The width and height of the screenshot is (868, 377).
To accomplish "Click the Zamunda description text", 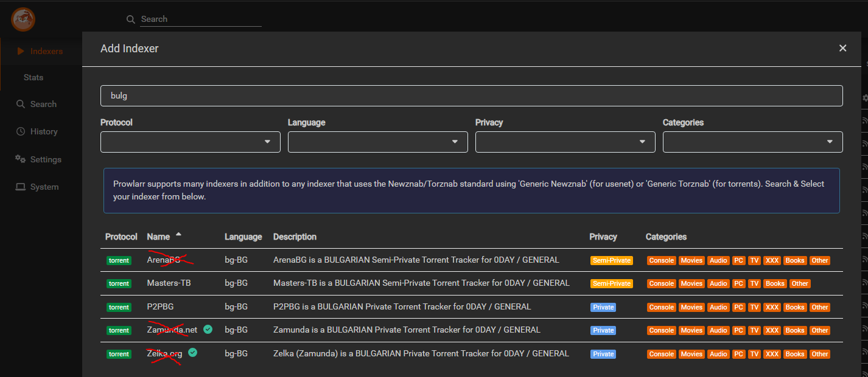I will (407, 330).
